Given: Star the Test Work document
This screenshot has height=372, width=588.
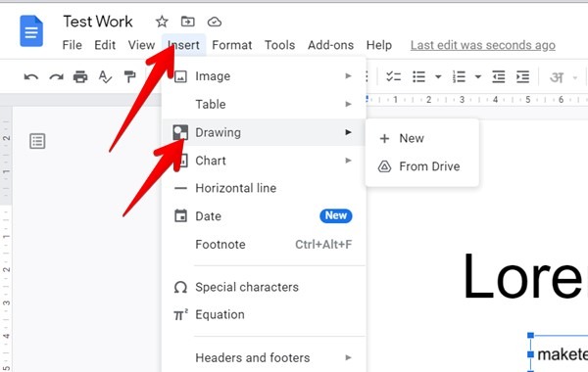Looking at the screenshot, I should click(162, 22).
